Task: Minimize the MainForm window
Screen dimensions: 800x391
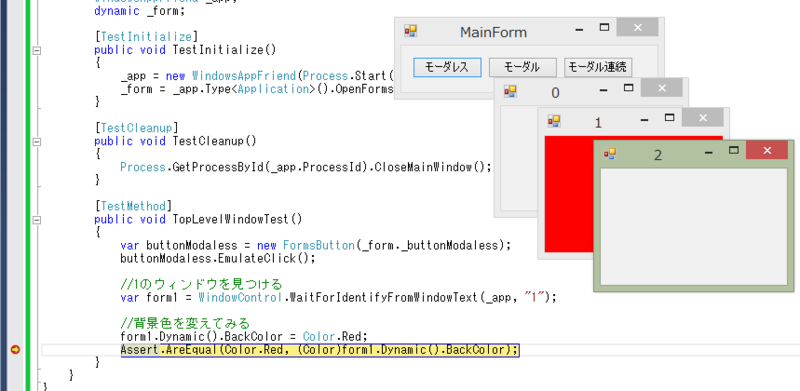Action: (579, 30)
